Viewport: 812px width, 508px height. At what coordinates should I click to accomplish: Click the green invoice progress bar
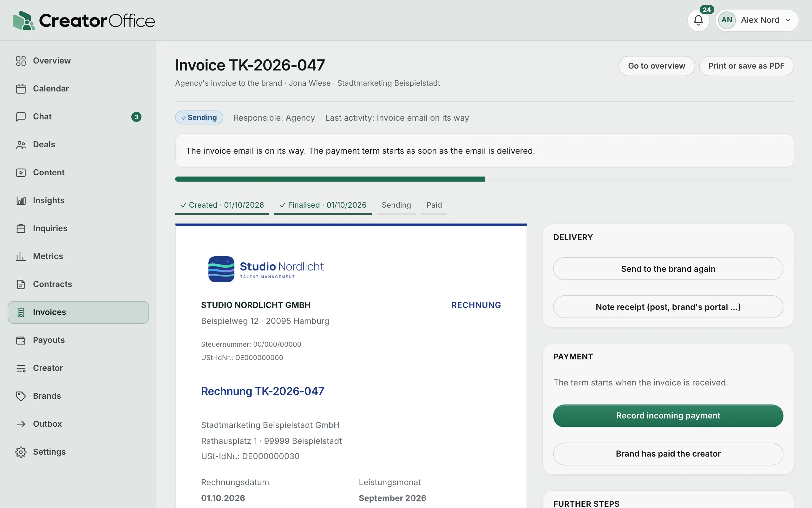coord(330,179)
